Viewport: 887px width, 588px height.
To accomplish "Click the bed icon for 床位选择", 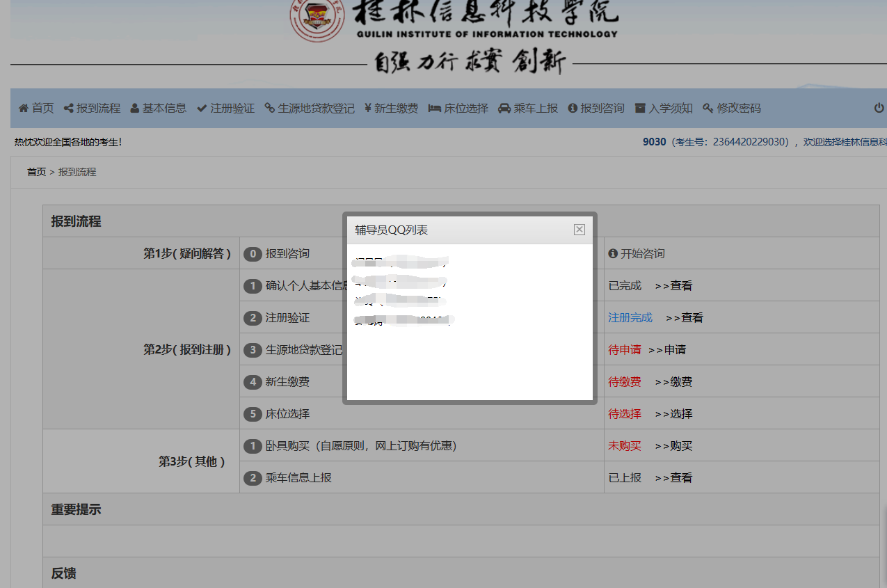I will pos(435,109).
